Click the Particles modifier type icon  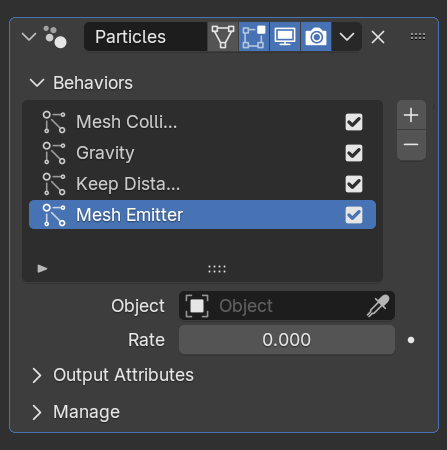click(55, 37)
